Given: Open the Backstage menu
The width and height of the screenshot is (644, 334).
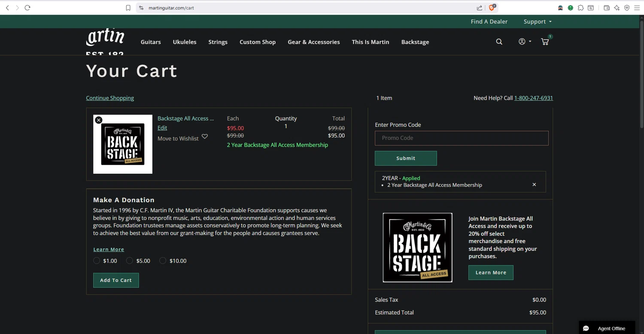Looking at the screenshot, I should (x=415, y=42).
